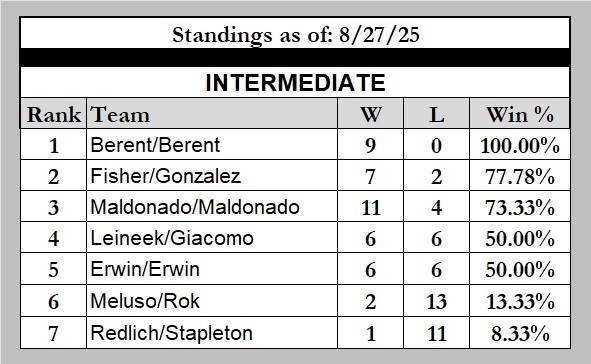This screenshot has height=364, width=591.
Task: Select the 73.33% win percentage cell
Action: pyautogui.click(x=520, y=206)
